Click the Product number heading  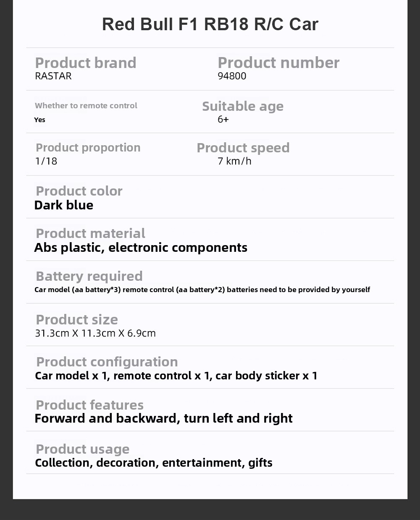(278, 63)
